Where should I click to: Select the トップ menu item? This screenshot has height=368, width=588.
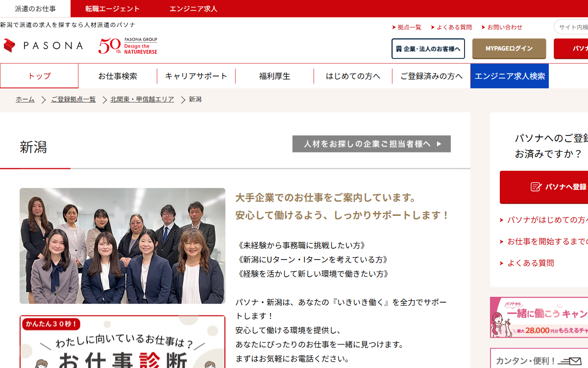coord(39,76)
